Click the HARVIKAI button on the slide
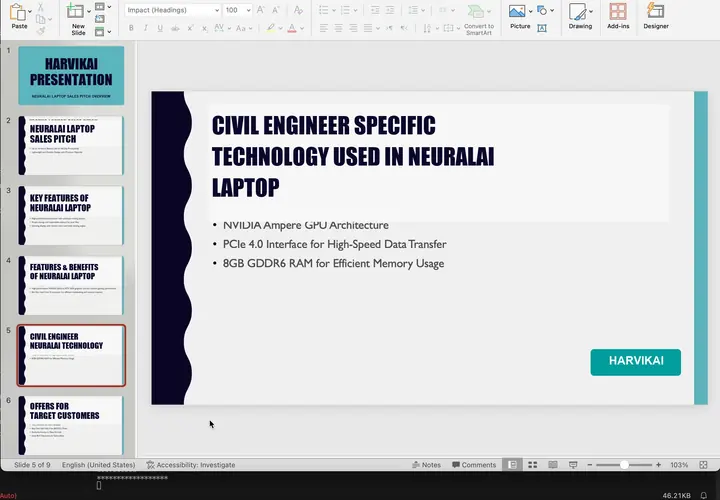 pyautogui.click(x=636, y=362)
